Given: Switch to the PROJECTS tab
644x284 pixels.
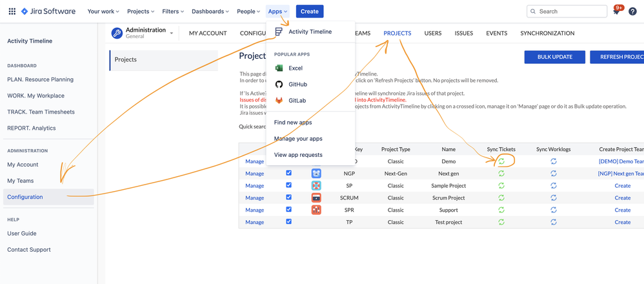Looking at the screenshot, I should pyautogui.click(x=397, y=34).
